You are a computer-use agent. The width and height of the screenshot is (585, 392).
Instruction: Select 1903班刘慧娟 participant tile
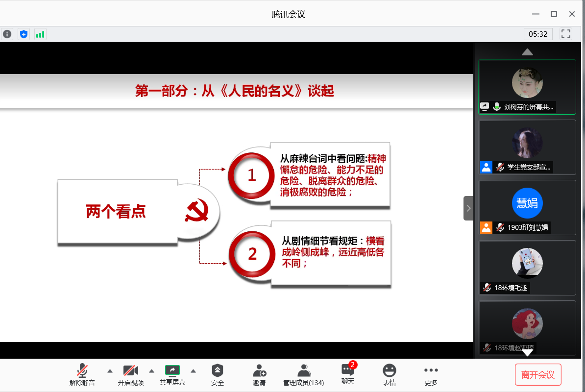click(x=527, y=207)
